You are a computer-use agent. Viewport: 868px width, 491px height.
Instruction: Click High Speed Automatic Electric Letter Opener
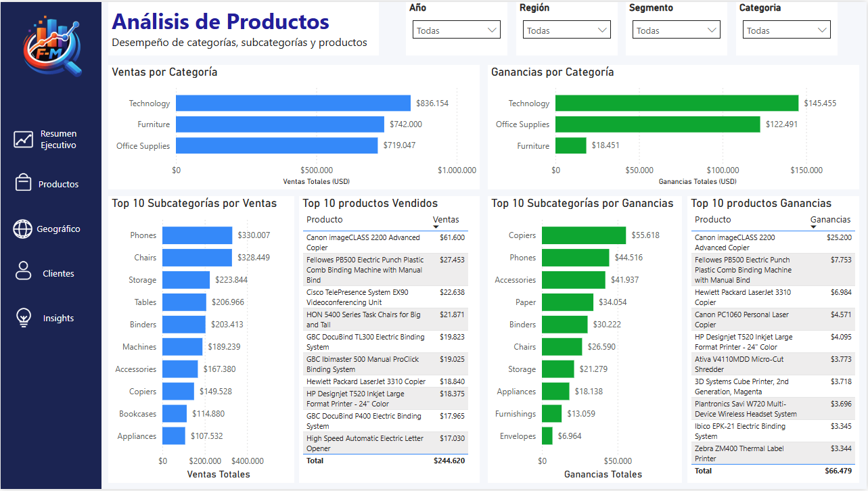(386, 443)
